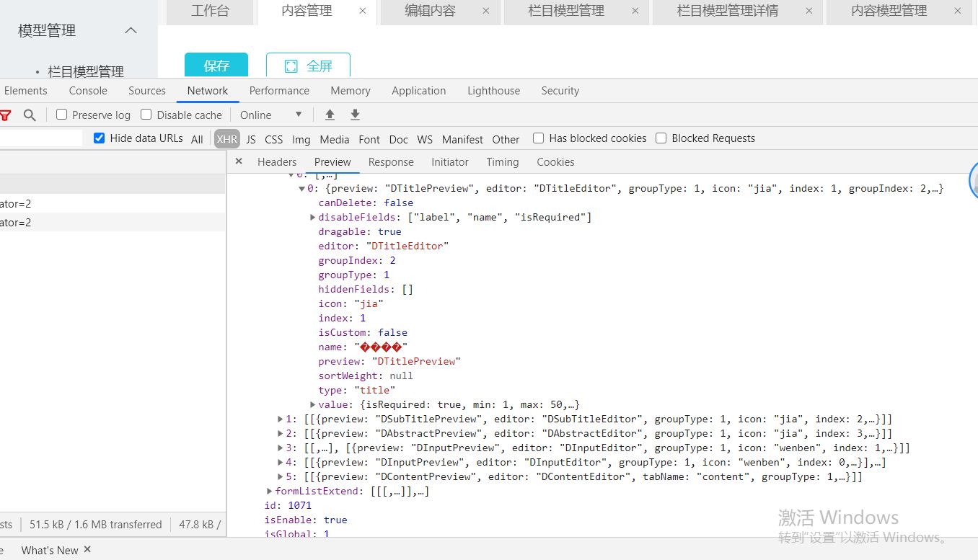Image resolution: width=978 pixels, height=560 pixels.
Task: Click the 保存 save button
Action: click(x=216, y=66)
